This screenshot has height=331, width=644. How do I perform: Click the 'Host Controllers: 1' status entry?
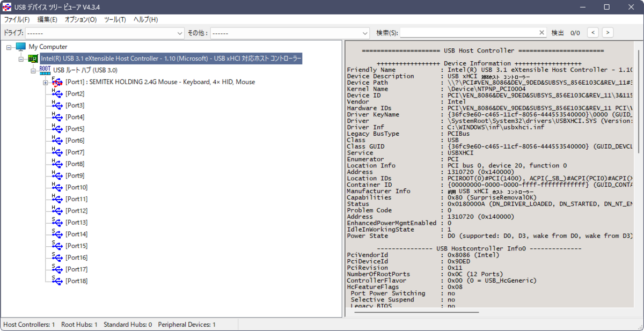pos(29,325)
